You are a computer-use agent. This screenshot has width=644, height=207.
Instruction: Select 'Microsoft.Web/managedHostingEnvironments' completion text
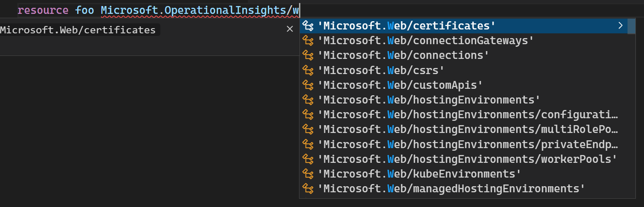tap(451, 188)
